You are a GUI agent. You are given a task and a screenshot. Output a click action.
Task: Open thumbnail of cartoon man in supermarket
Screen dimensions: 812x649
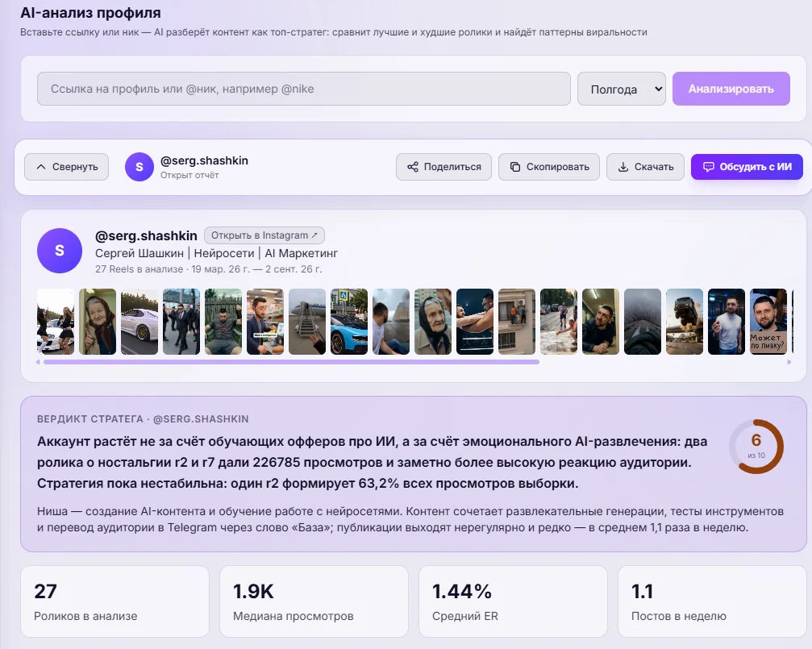pos(265,322)
